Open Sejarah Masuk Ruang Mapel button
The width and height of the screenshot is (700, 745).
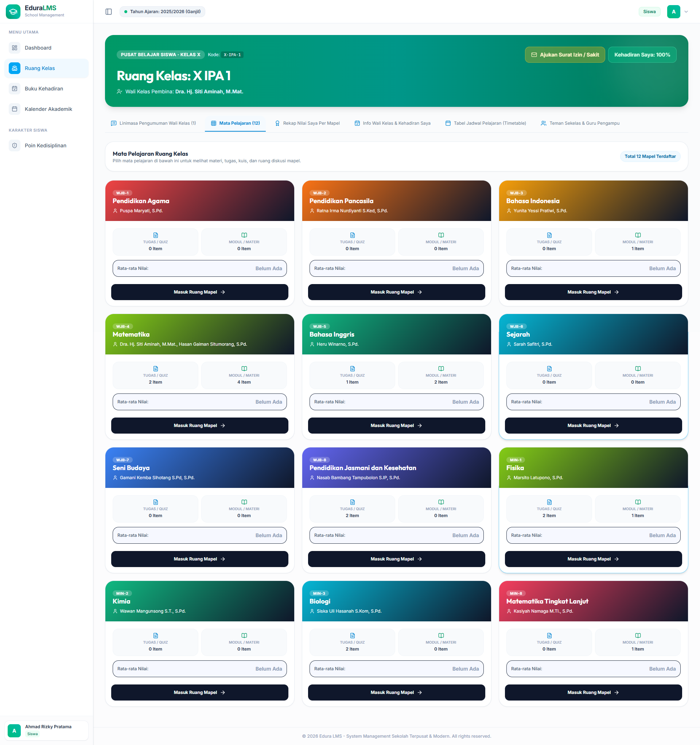[x=593, y=425]
